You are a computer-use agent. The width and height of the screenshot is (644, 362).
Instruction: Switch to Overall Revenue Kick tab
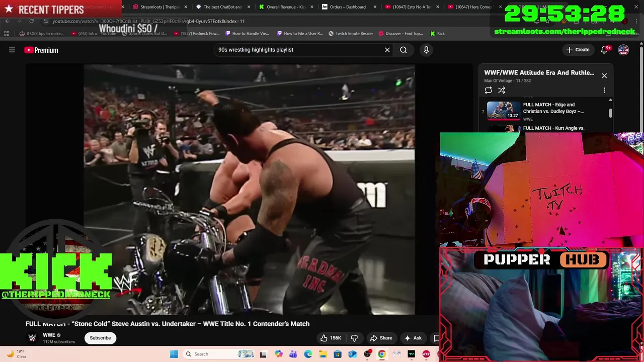click(285, 7)
